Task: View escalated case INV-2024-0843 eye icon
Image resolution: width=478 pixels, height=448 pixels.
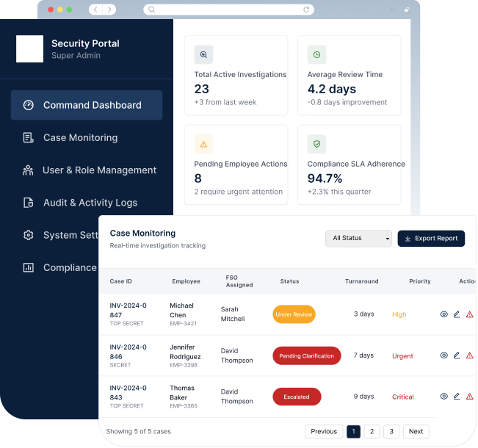Action: click(x=443, y=397)
